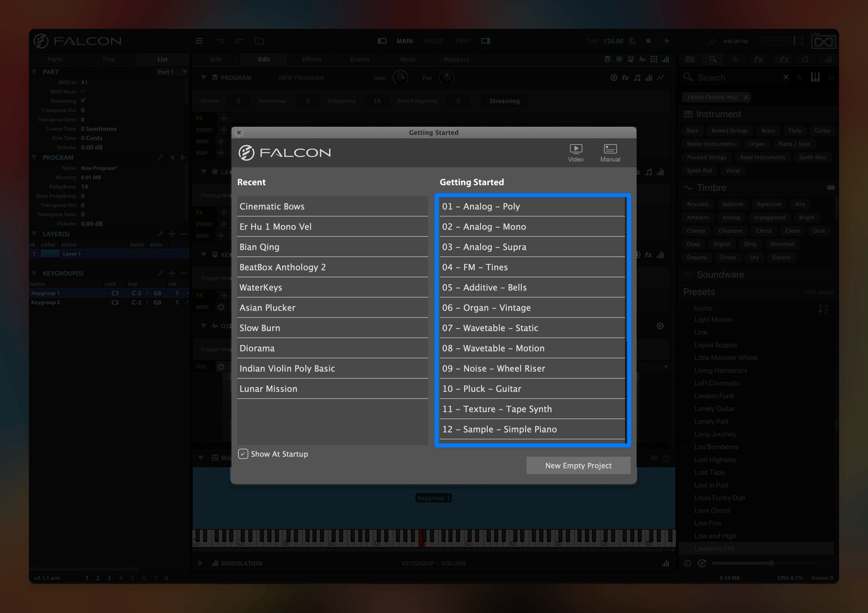This screenshot has width=868, height=613.
Task: Switch to the Effects tab
Action: [312, 59]
